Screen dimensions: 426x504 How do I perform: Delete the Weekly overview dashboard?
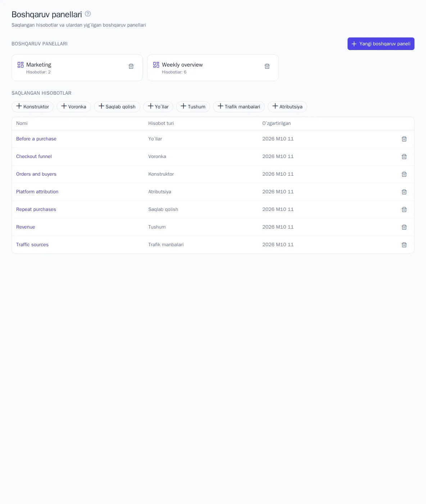[x=267, y=66]
